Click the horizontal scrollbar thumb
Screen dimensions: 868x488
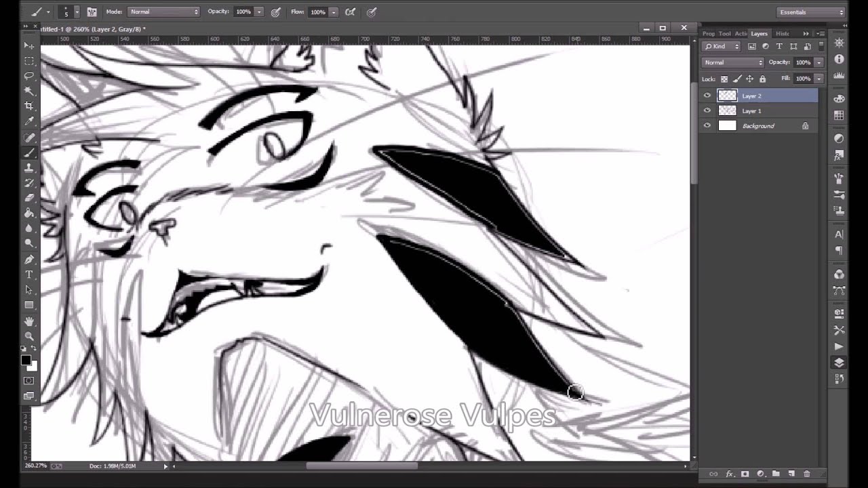point(362,466)
